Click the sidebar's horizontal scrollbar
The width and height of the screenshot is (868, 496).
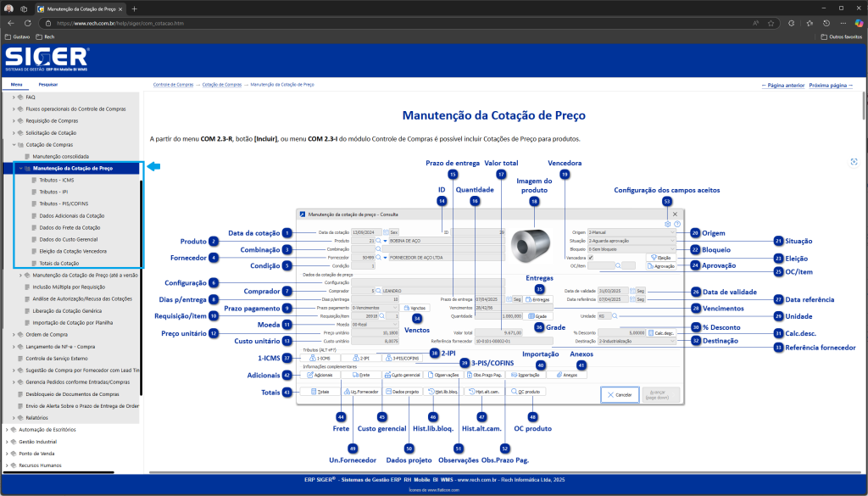pos(58,472)
